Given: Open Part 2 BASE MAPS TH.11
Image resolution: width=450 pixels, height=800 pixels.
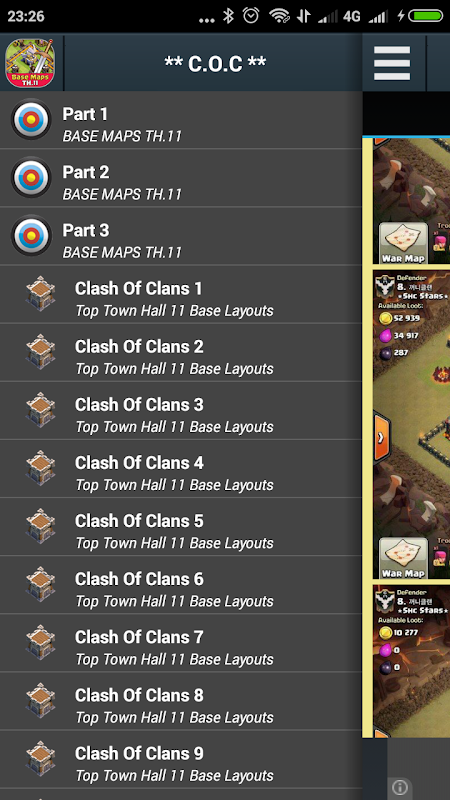Looking at the screenshot, I should click(181, 178).
